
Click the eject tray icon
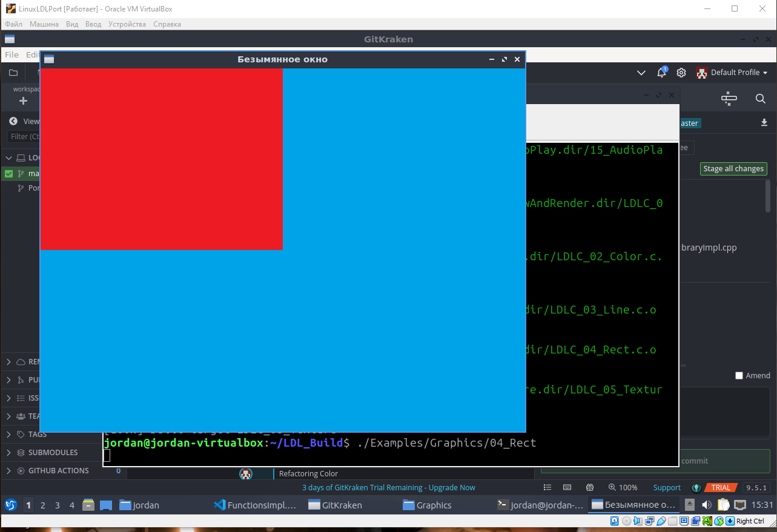(x=690, y=505)
